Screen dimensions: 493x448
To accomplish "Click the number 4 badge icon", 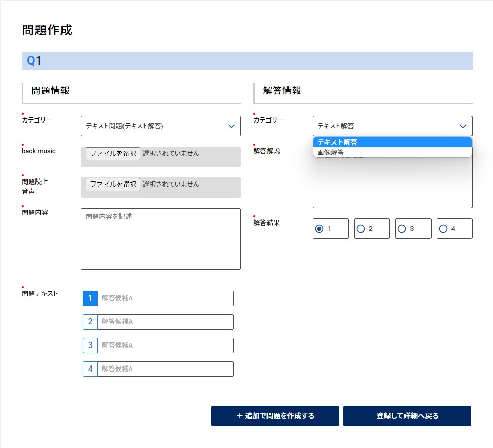I will (90, 369).
